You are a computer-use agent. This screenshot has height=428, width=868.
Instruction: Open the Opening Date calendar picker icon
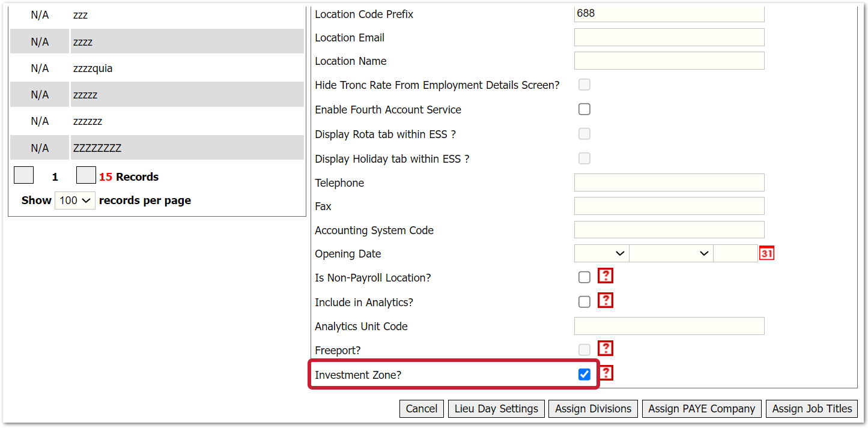pyautogui.click(x=766, y=253)
